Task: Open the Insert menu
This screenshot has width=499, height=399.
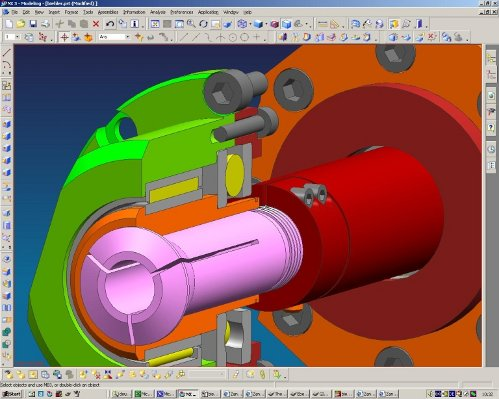Action: tap(54, 12)
